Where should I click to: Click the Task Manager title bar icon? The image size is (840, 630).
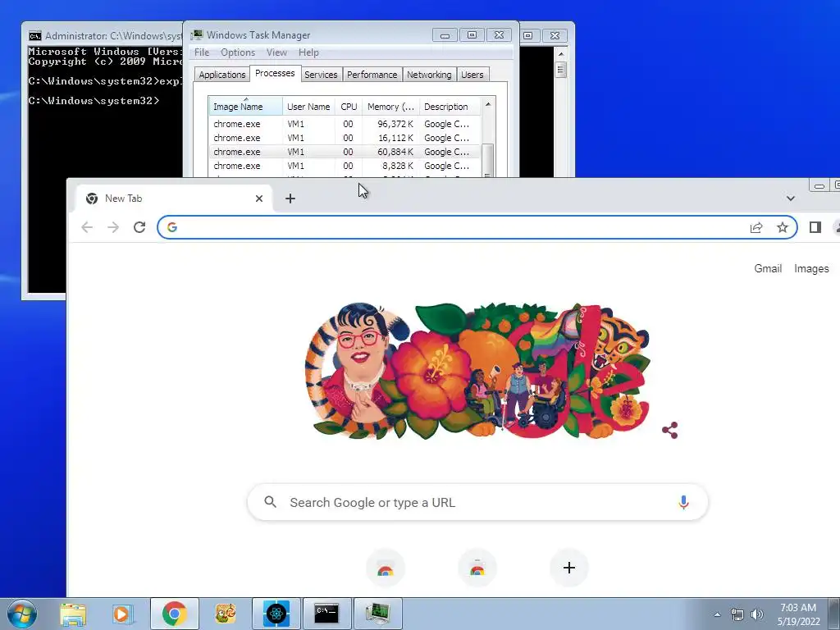click(197, 35)
